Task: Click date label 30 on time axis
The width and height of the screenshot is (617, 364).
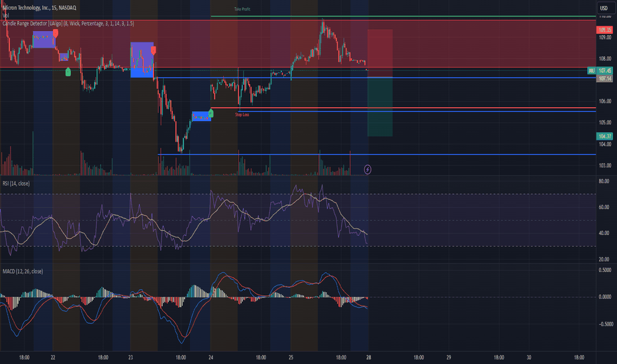Action: 529,357
